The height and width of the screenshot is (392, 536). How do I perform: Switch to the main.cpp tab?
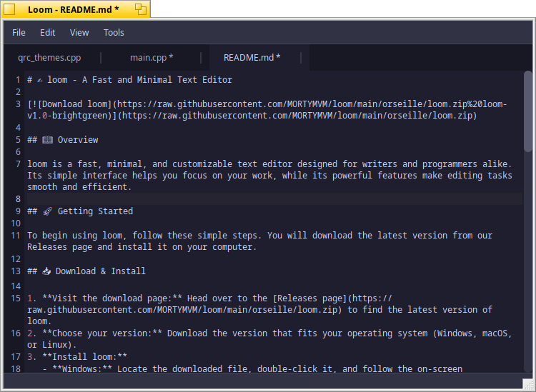[152, 57]
